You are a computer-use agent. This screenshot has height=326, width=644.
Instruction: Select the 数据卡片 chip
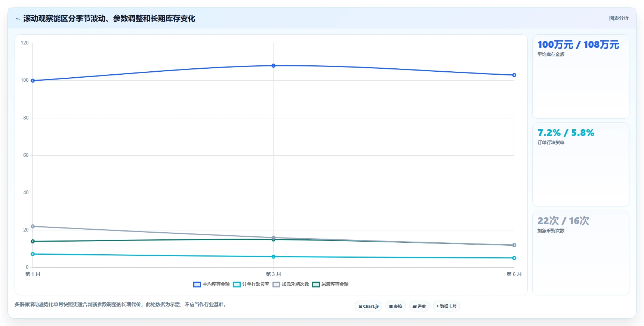pos(446,306)
